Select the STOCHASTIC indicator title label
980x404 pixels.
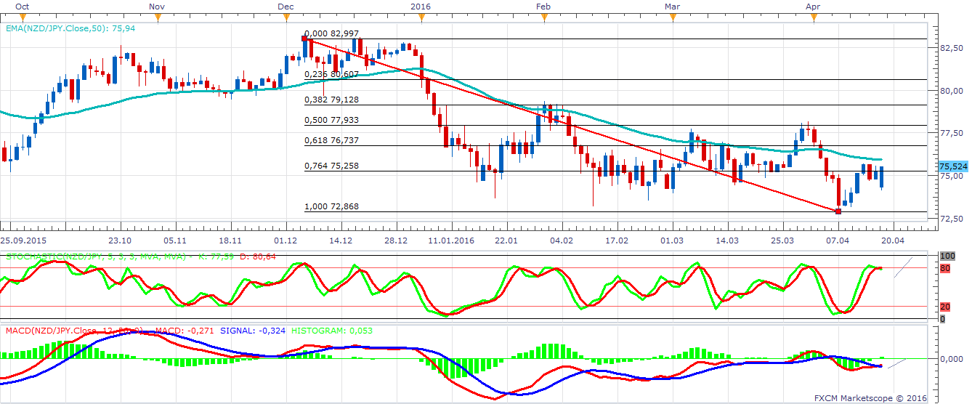tap(96, 257)
